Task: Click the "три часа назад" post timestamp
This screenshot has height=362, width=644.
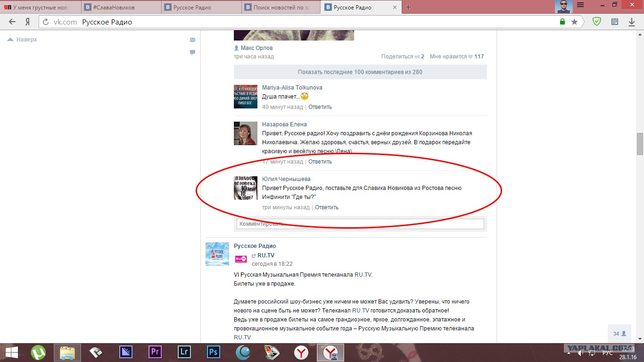Action: [254, 57]
